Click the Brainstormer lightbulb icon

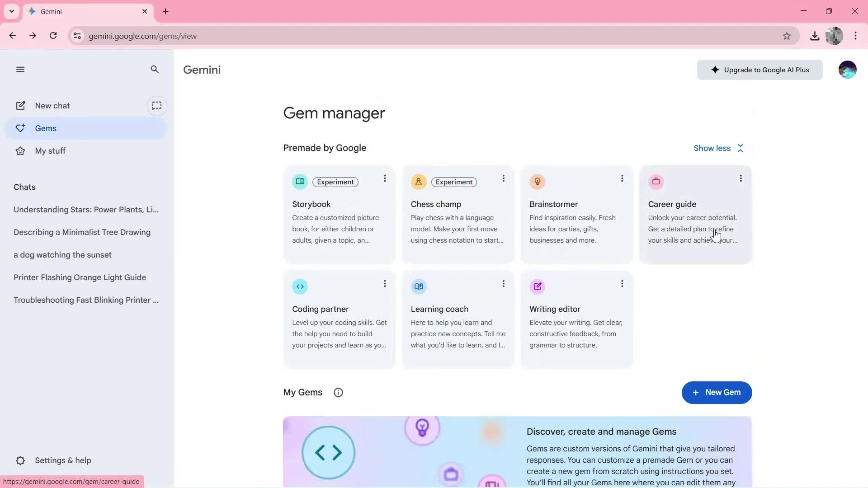(537, 182)
